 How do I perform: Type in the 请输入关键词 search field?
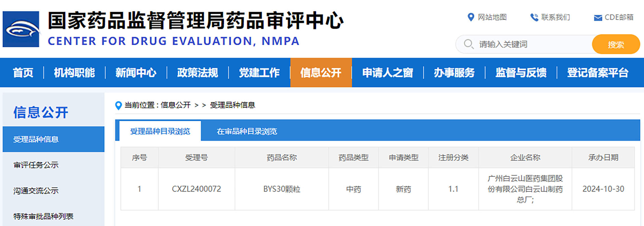point(531,44)
